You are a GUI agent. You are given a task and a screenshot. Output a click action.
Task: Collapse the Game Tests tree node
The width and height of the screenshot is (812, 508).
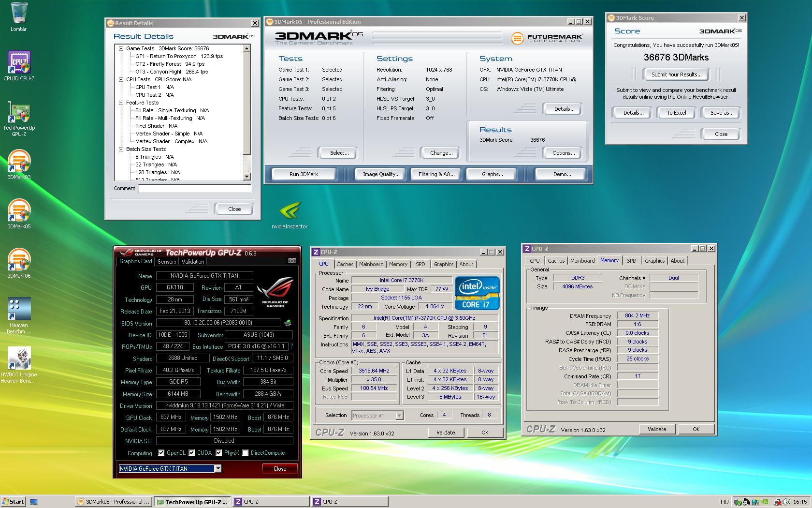click(x=121, y=48)
